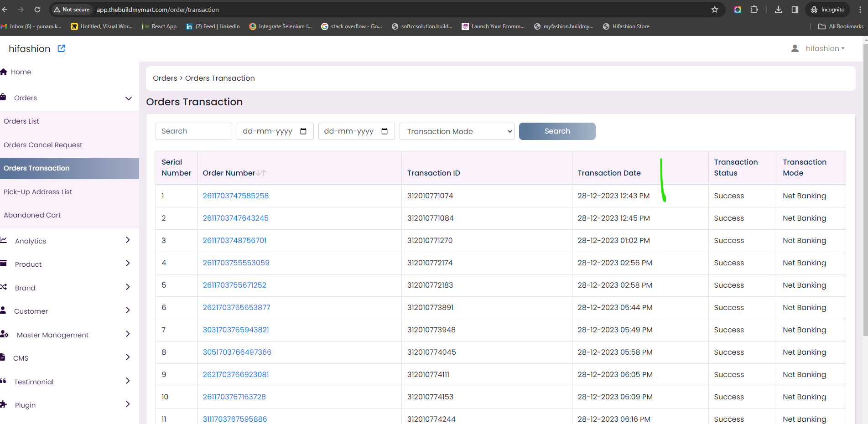Expand the Brand sidebar menu

(x=128, y=287)
